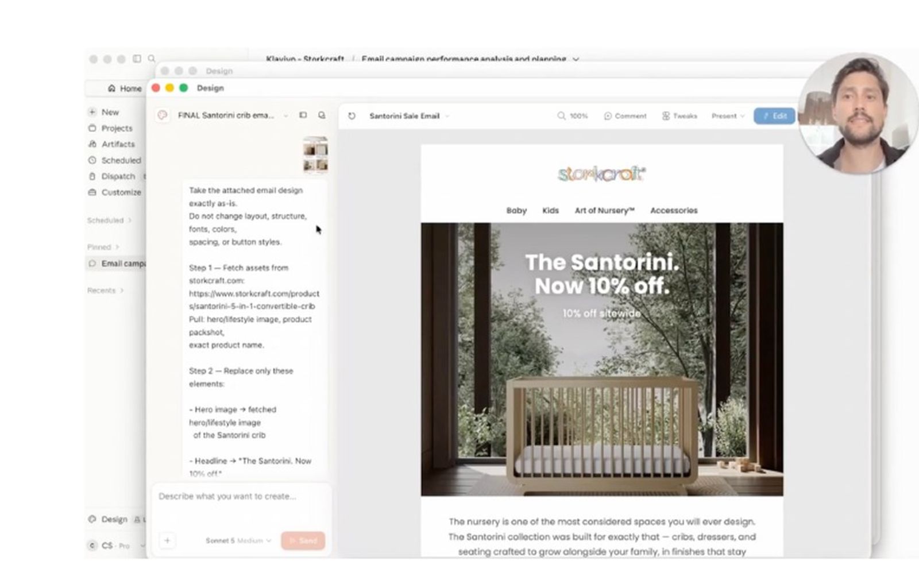This screenshot has width=919, height=588.
Task: Open Design at the sidebar bottom
Action: tap(108, 519)
